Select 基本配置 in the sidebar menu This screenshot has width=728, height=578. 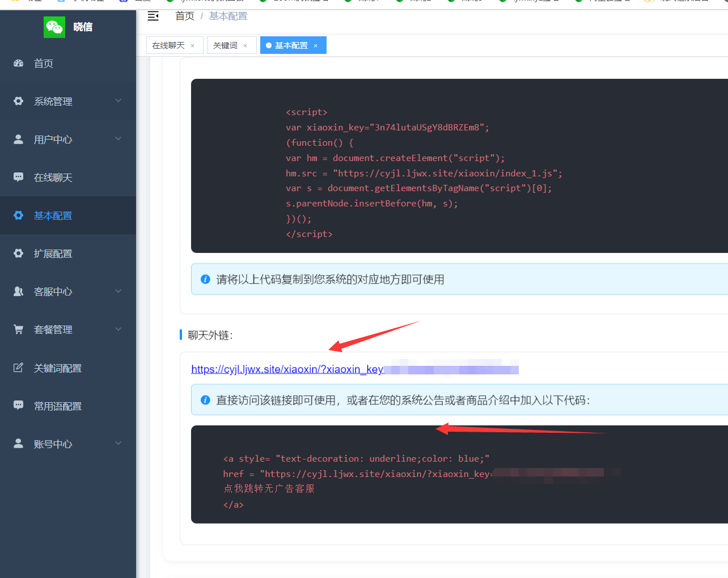tap(68, 216)
